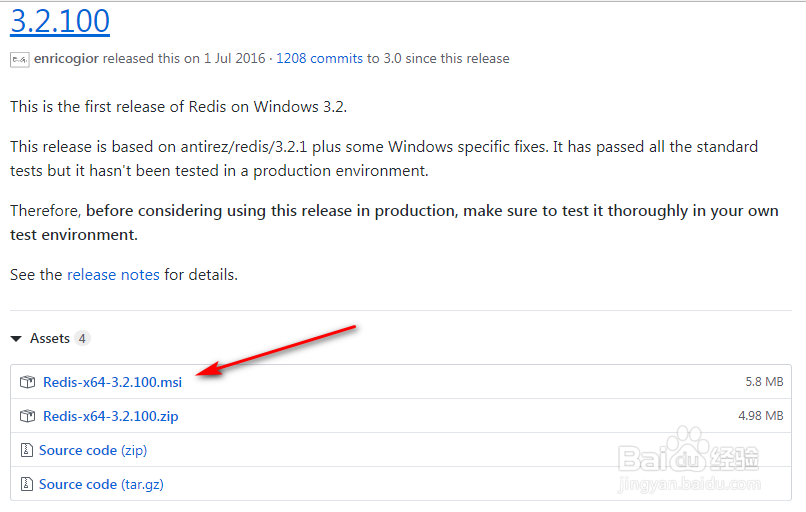The height and width of the screenshot is (512, 806).
Task: Open the release notes link
Action: pos(113,274)
